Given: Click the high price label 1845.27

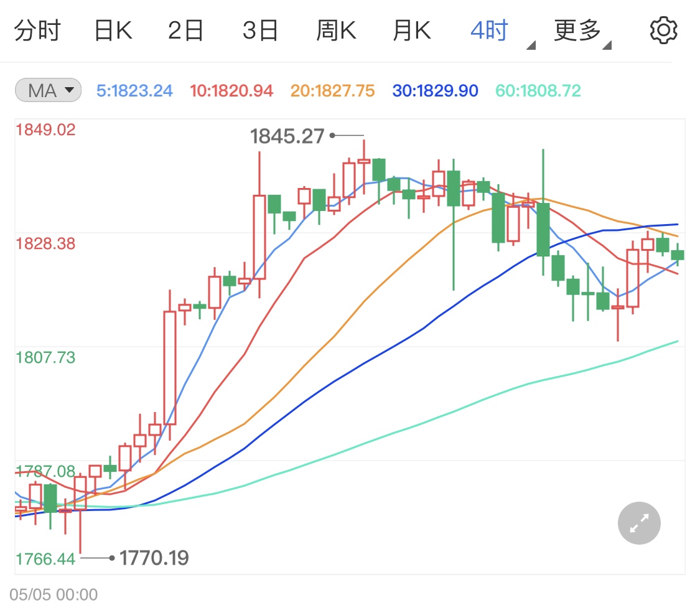Looking at the screenshot, I should [287, 136].
